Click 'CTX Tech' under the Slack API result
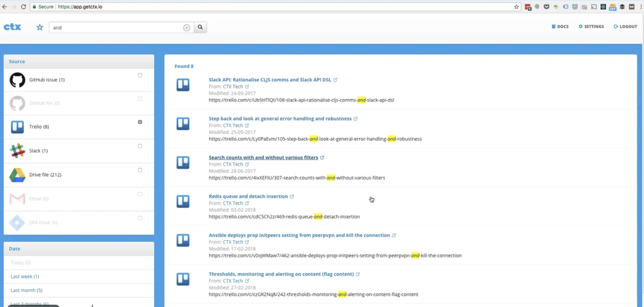 233,87
